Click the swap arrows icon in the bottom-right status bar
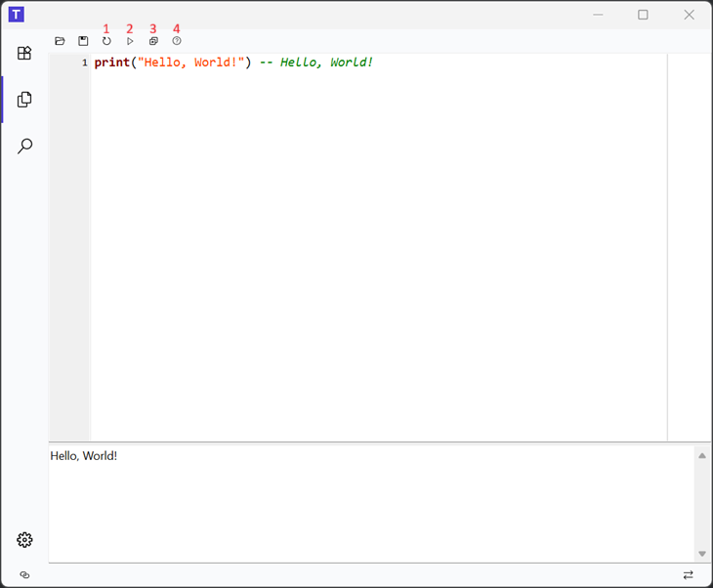This screenshot has width=713, height=588. [x=688, y=575]
